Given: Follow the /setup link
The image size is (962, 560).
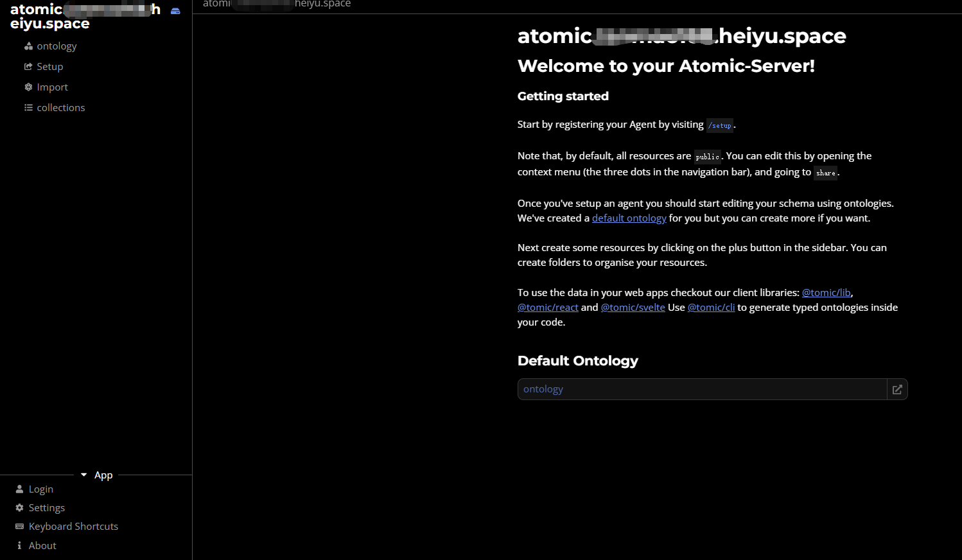Looking at the screenshot, I should point(720,126).
